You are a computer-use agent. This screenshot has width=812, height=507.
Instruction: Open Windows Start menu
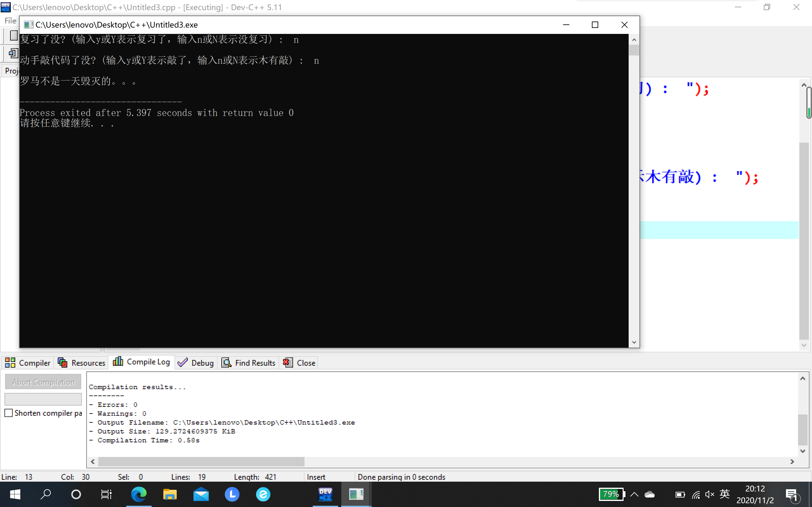tap(15, 494)
